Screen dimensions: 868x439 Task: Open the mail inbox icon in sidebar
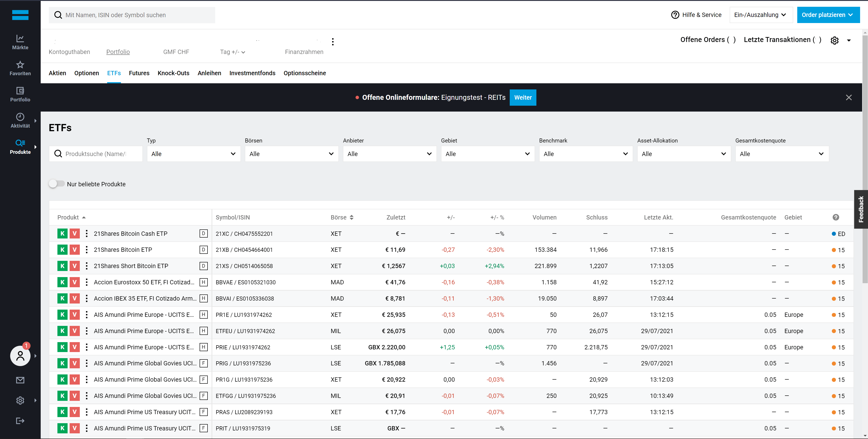[x=20, y=380]
